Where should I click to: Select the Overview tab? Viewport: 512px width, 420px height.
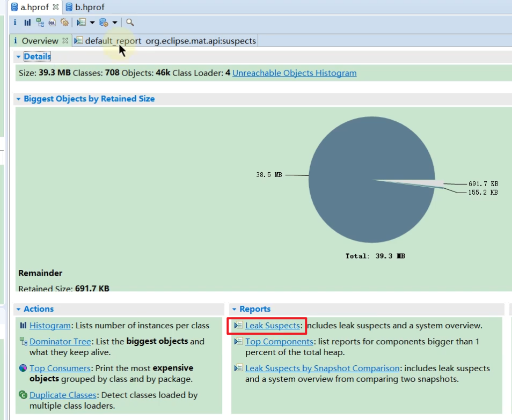click(40, 41)
